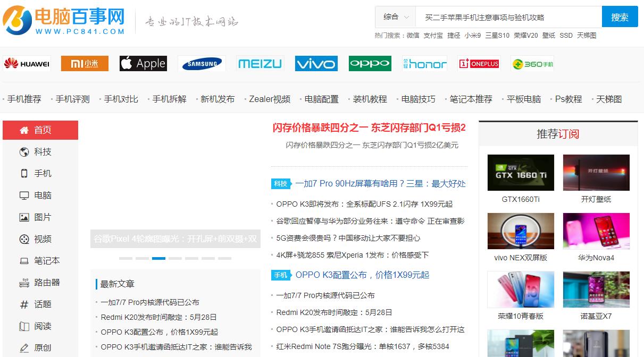The height and width of the screenshot is (357, 644).
Task: Click the 笔记本 laptop icon
Action: [x=23, y=260]
